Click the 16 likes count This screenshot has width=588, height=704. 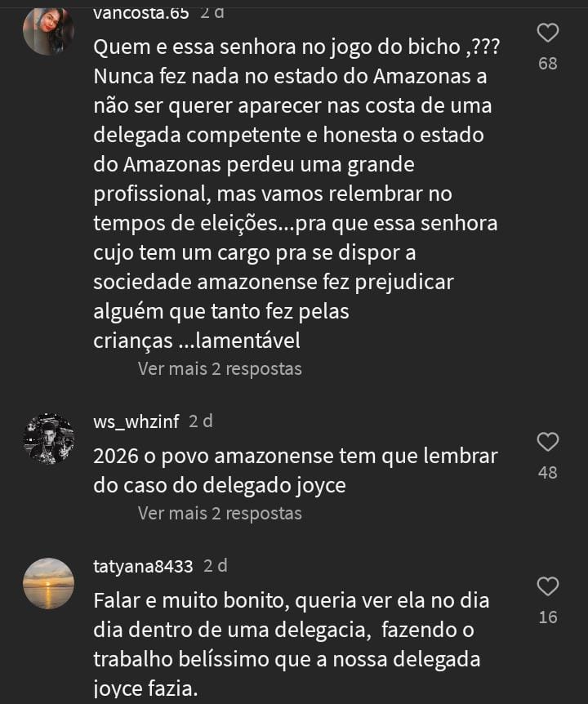(x=548, y=617)
